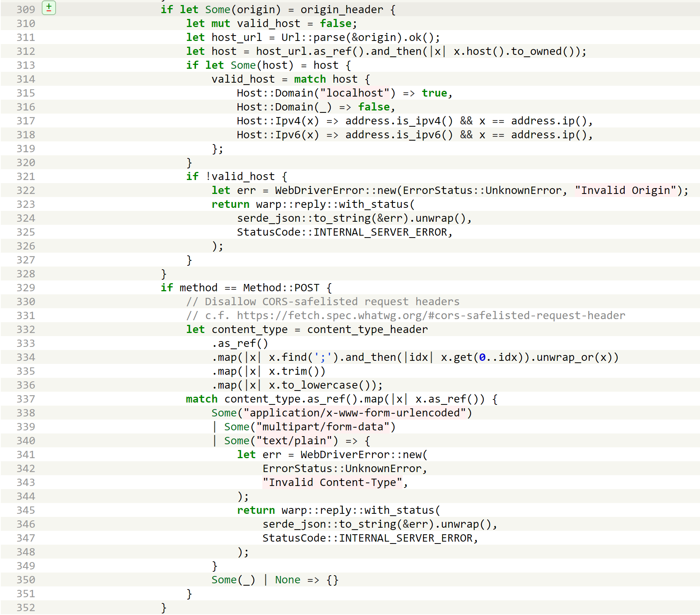Click the "Invalid Content-Type" string
Screen dimensions: 700x615
click(332, 482)
